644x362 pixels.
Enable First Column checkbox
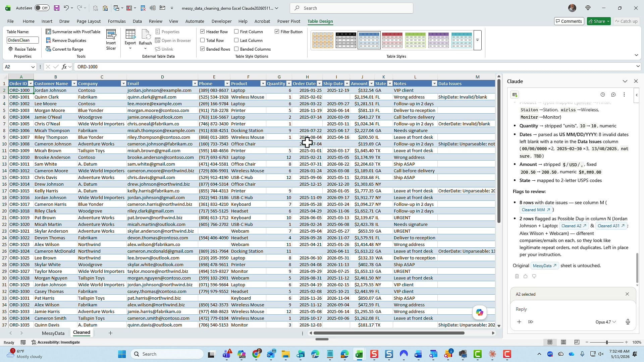(x=236, y=32)
